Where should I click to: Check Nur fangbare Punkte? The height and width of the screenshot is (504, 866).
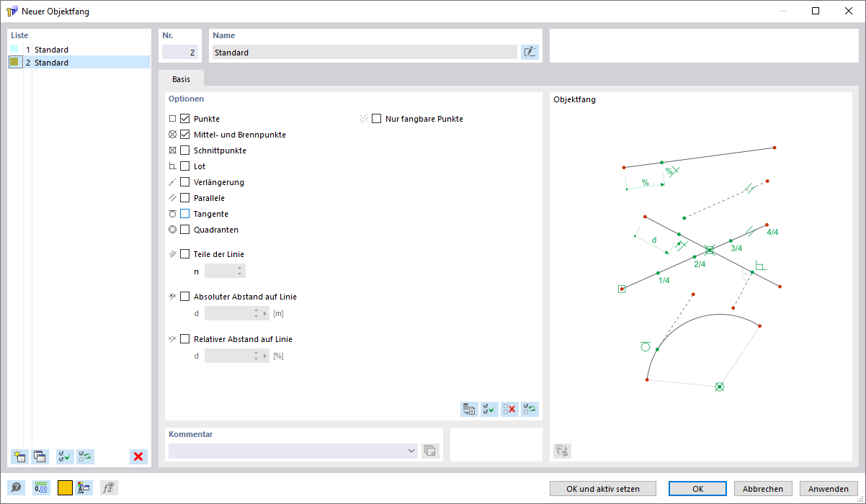point(376,119)
